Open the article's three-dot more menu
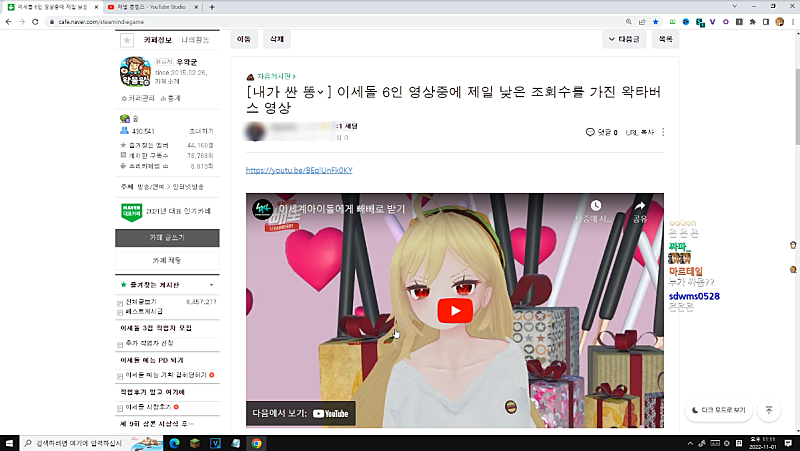The image size is (800, 451). click(663, 132)
